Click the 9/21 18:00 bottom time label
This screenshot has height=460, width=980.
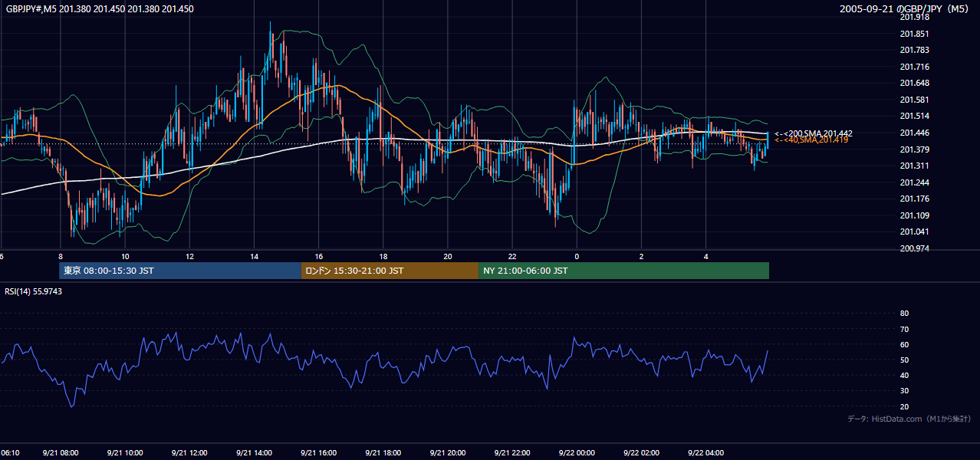click(383, 453)
